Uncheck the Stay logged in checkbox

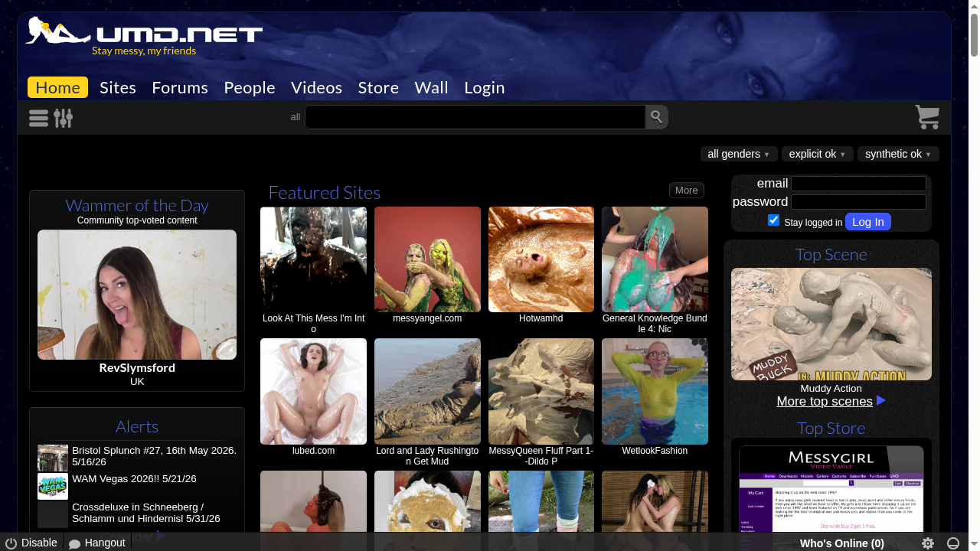coord(773,220)
